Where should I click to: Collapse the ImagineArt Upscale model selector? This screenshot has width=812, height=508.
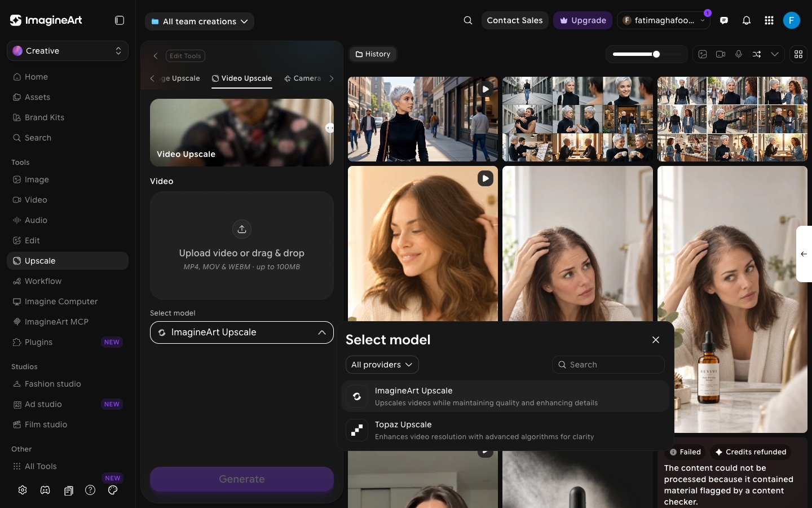[x=242, y=332]
